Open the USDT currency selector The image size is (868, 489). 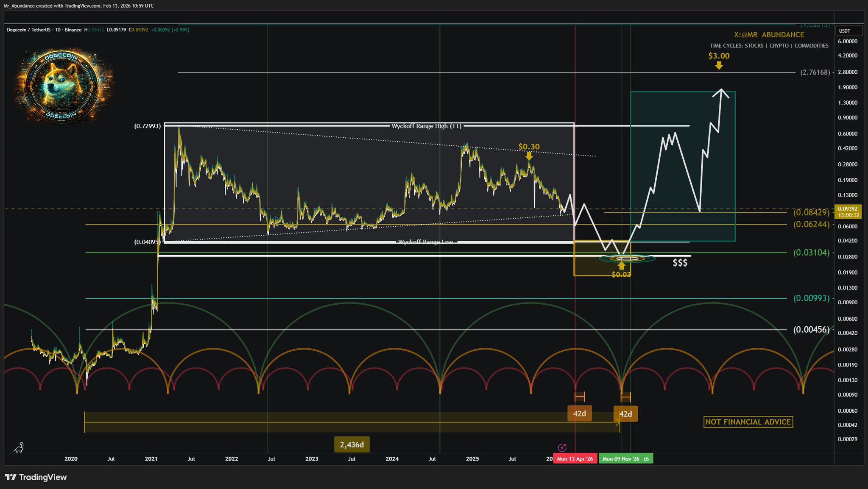(x=848, y=31)
